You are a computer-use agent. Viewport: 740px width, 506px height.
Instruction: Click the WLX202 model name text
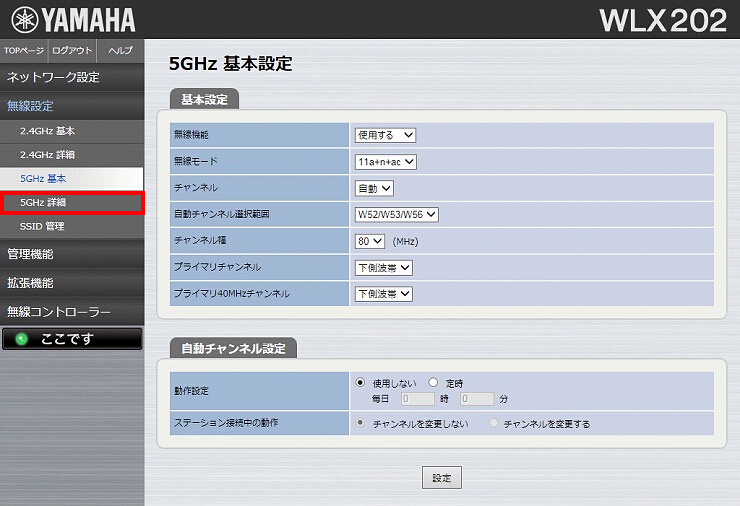(x=663, y=21)
